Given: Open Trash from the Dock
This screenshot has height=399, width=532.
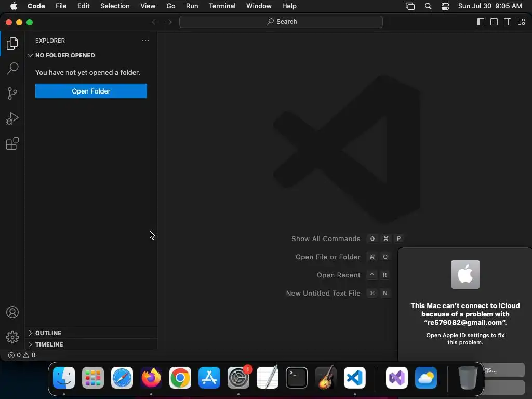Looking at the screenshot, I should point(468,378).
